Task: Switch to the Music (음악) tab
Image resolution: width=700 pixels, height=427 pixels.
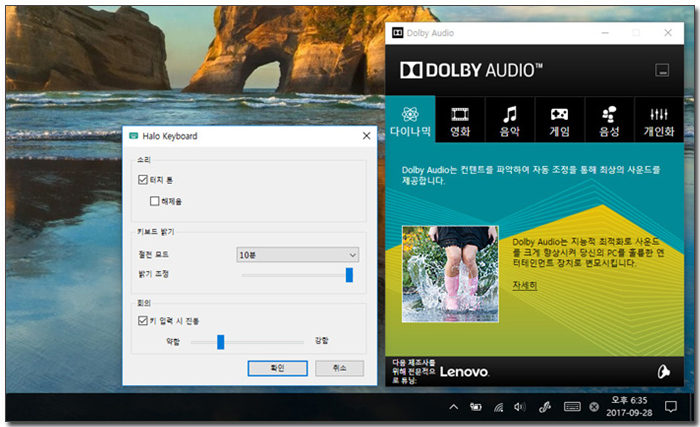Action: pos(509,120)
